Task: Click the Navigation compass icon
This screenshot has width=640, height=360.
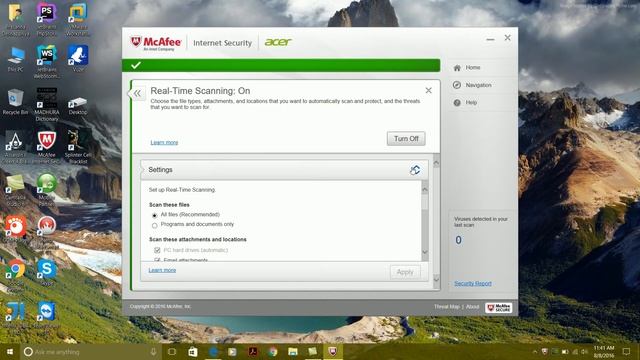Action: [457, 85]
